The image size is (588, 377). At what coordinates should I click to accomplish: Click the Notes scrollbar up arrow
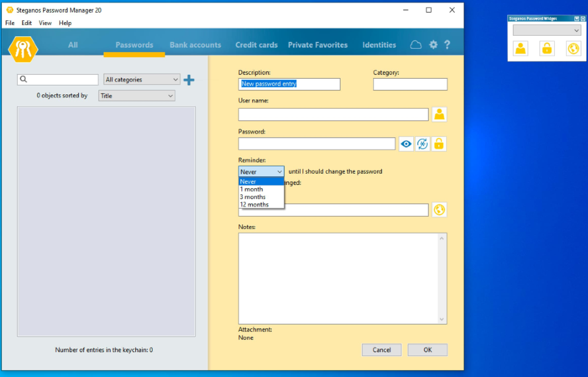442,238
